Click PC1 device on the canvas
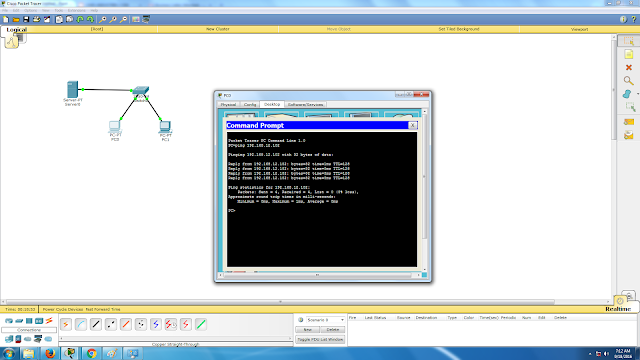This screenshot has width=640, height=360. [x=165, y=127]
